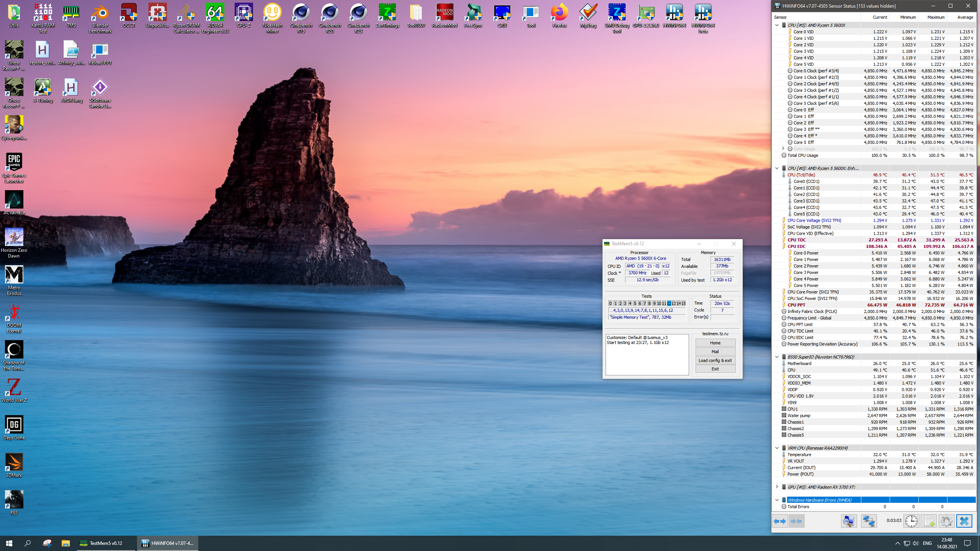Click Load config & exit button
980x551 pixels.
pyautogui.click(x=715, y=360)
